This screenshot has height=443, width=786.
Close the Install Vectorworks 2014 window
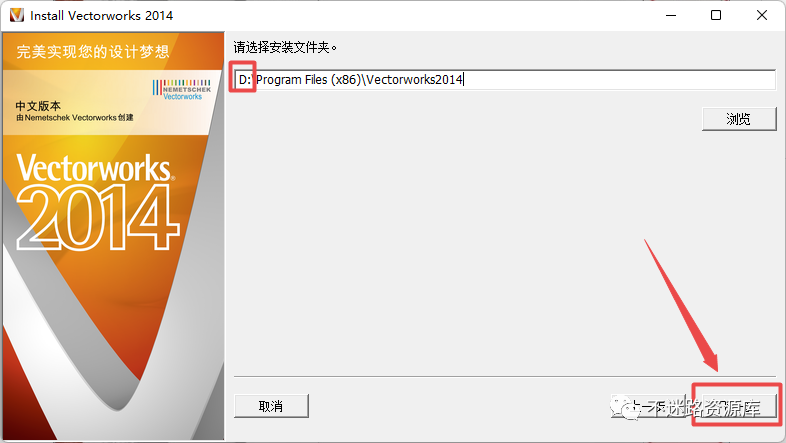coord(762,15)
